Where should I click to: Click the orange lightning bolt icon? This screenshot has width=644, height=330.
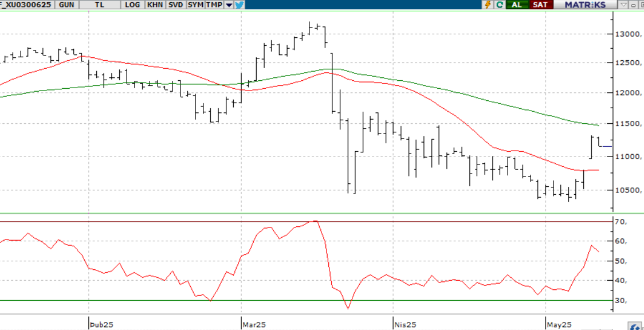pyautogui.click(x=488, y=5)
